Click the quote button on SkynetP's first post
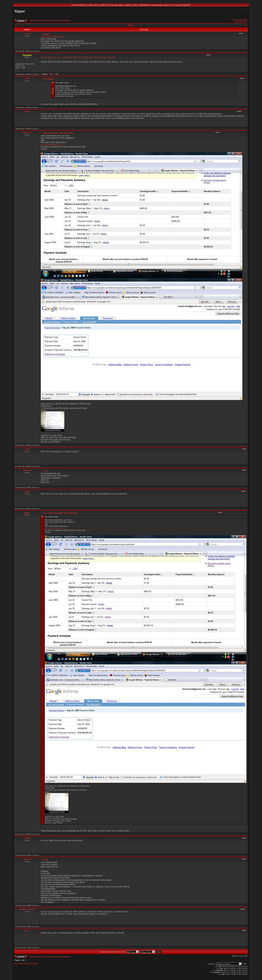262x980 pixels. tap(240, 33)
